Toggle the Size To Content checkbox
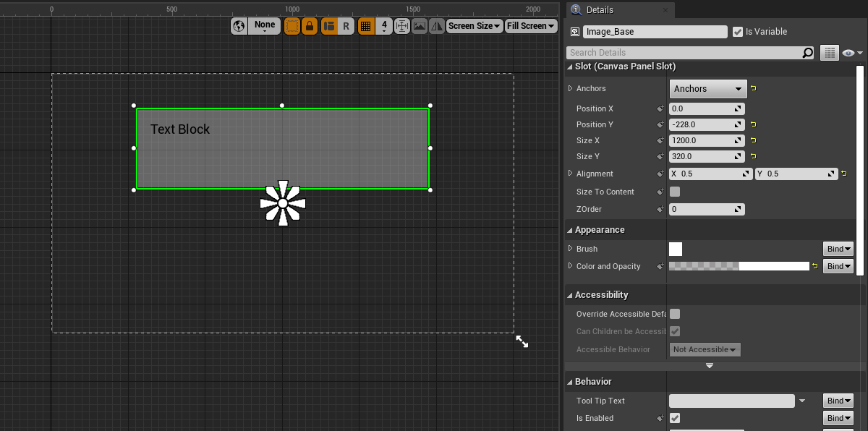Image resolution: width=868 pixels, height=431 pixels. (x=675, y=192)
